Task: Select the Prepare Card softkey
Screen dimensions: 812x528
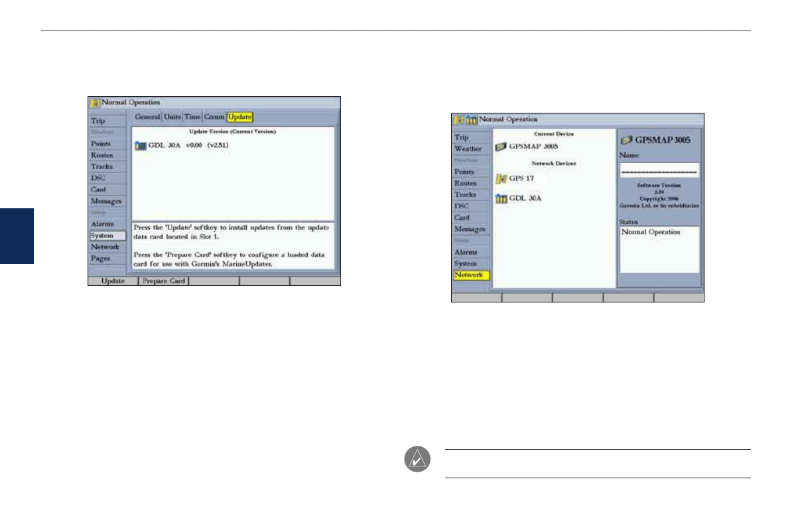Action: point(164,281)
